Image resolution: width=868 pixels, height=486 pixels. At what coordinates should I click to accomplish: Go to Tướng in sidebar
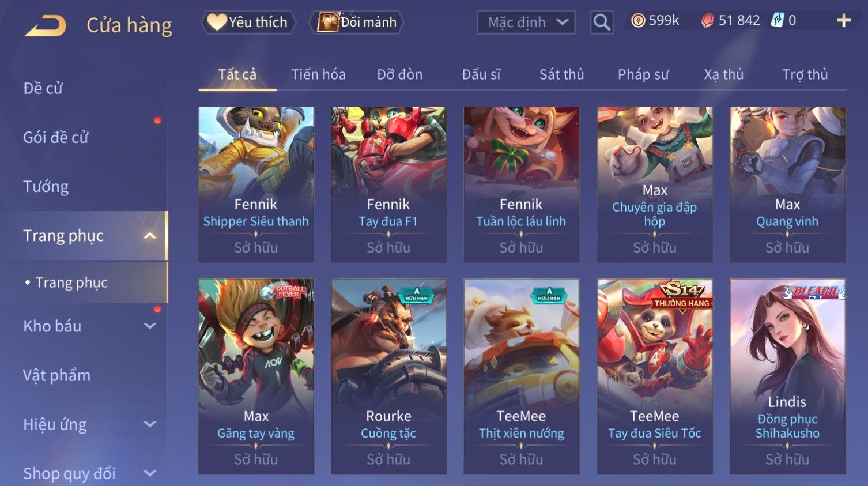tap(46, 187)
